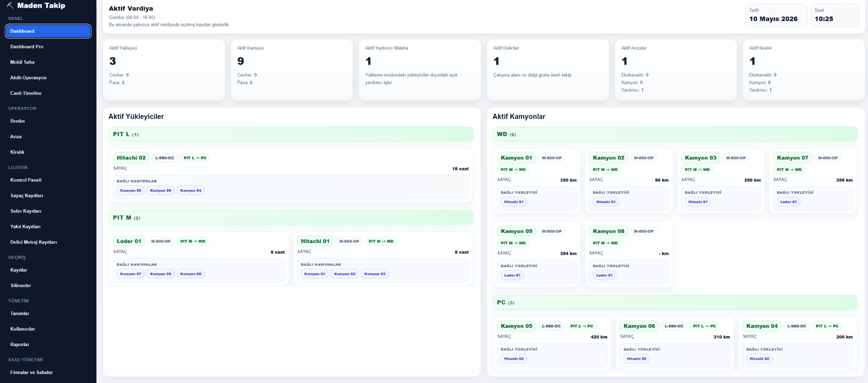Open the Kamyon 07 truck card title

pos(793,158)
